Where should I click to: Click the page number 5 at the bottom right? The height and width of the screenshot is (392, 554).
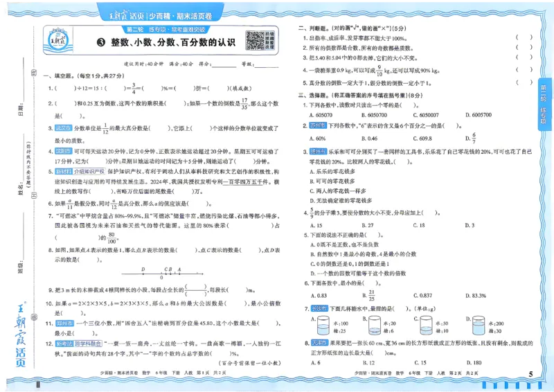point(530,374)
